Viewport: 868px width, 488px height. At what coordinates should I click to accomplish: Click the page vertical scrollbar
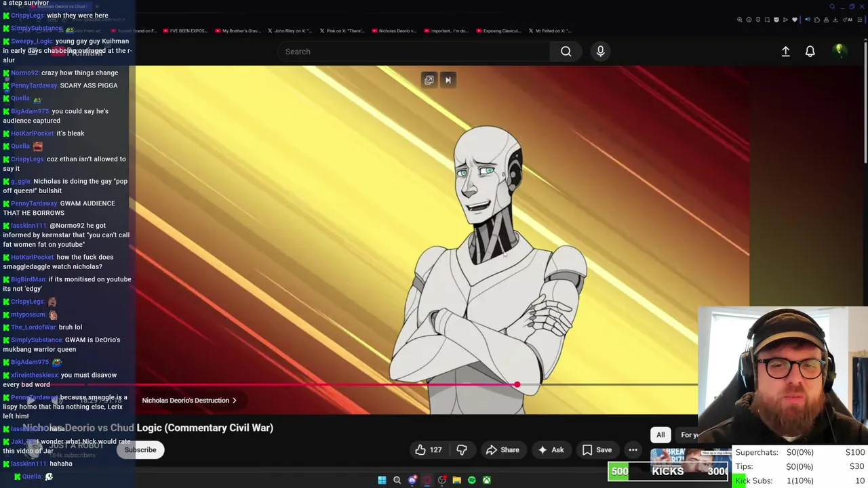coord(865,102)
